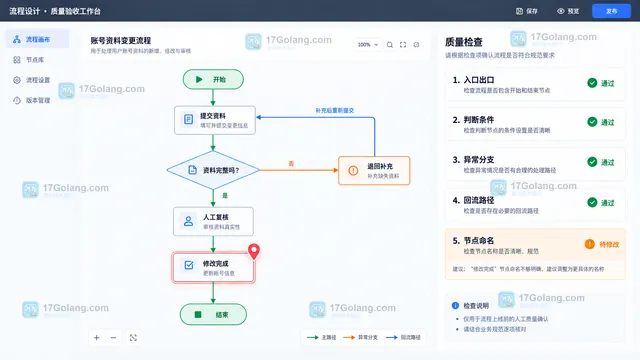Screen dimensions: 640x360
Task: Open check item 1. 入口出口
Action: coord(535,84)
